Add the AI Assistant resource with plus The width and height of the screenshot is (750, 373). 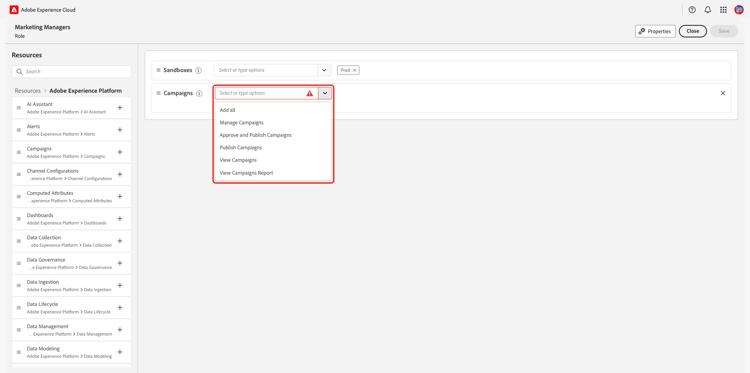pyautogui.click(x=120, y=108)
